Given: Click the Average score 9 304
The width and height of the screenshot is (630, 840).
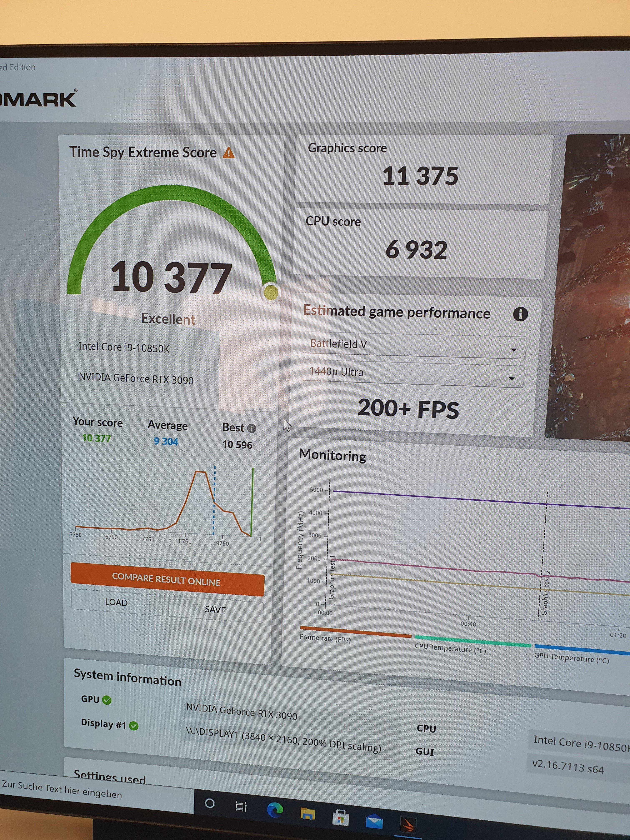Looking at the screenshot, I should tap(166, 442).
